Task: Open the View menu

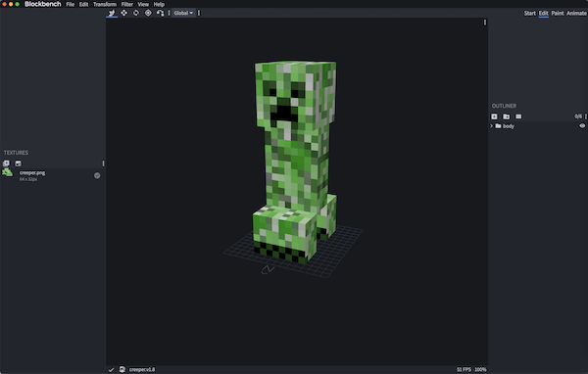Action: click(143, 5)
